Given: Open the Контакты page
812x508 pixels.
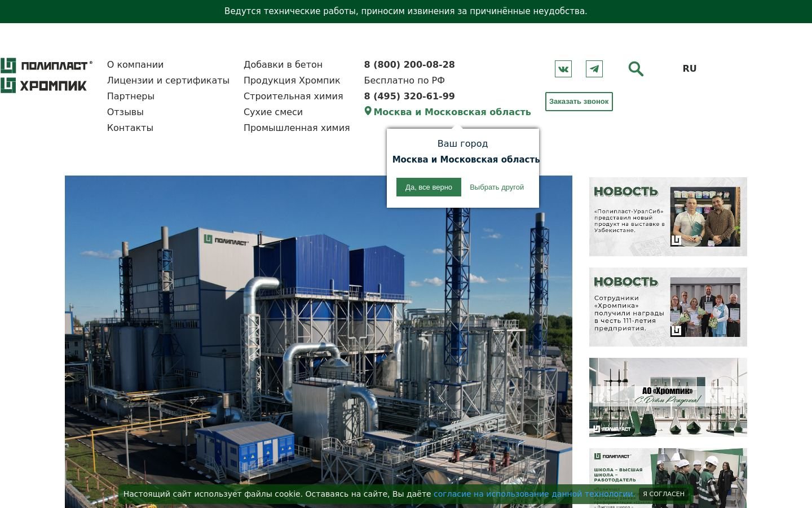Looking at the screenshot, I should coord(130,128).
